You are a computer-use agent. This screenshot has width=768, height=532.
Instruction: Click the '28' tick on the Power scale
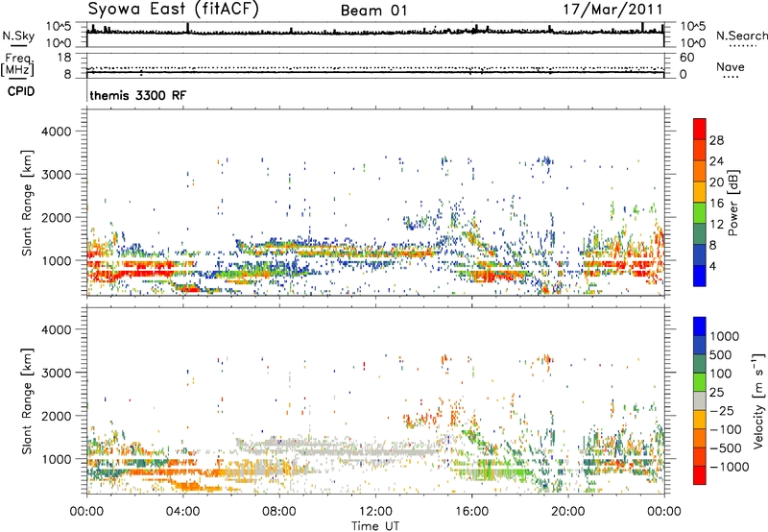point(716,140)
